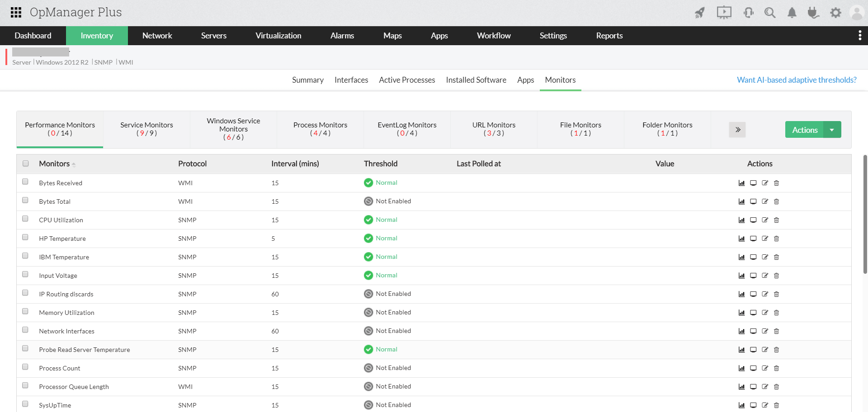868x412 pixels.
Task: Click the monitor display icon for HP Temperature
Action: coord(753,239)
